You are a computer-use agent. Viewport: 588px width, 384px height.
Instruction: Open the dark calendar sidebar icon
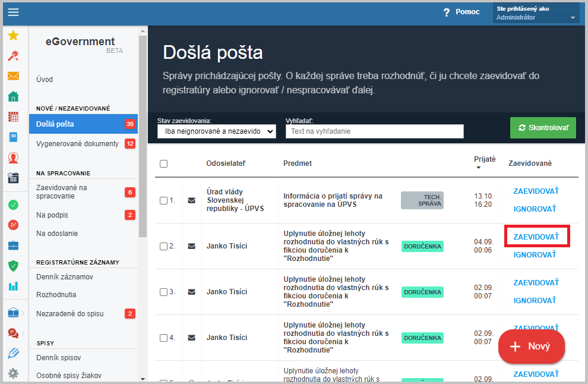13,178
